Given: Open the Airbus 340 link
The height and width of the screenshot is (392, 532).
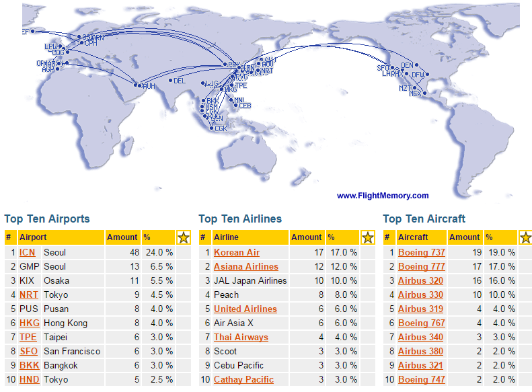Looking at the screenshot, I should 420,337.
